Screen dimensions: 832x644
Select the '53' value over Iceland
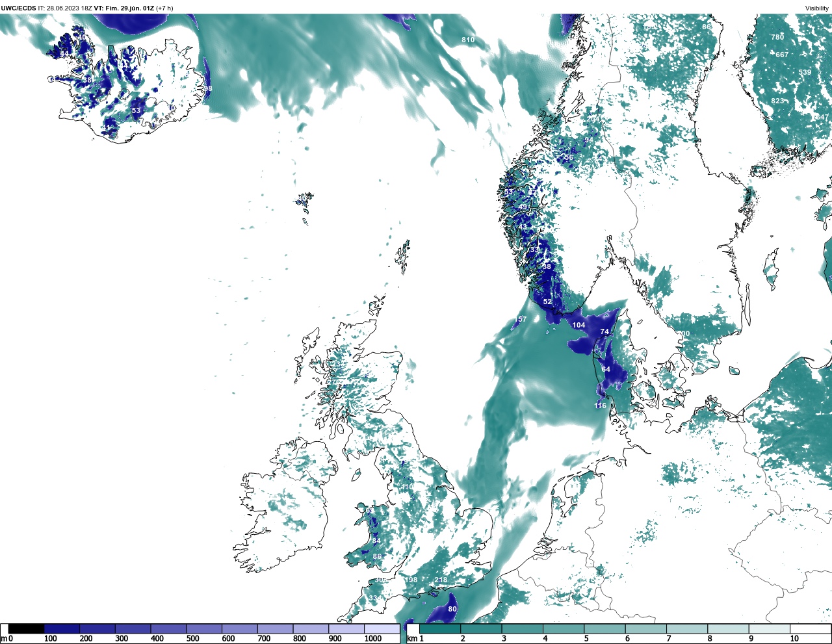click(x=136, y=110)
